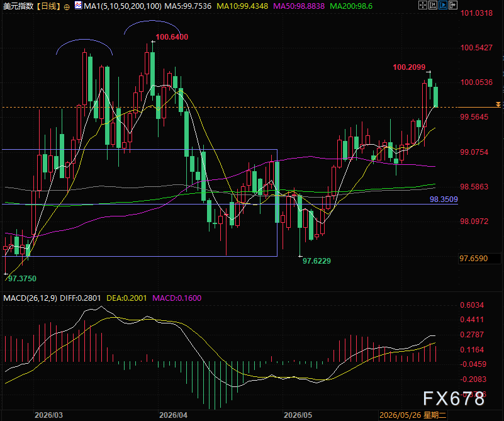This screenshot has width=504, height=421.
Task: Click the 100.5427 price axis label
Action: pyautogui.click(x=476, y=48)
